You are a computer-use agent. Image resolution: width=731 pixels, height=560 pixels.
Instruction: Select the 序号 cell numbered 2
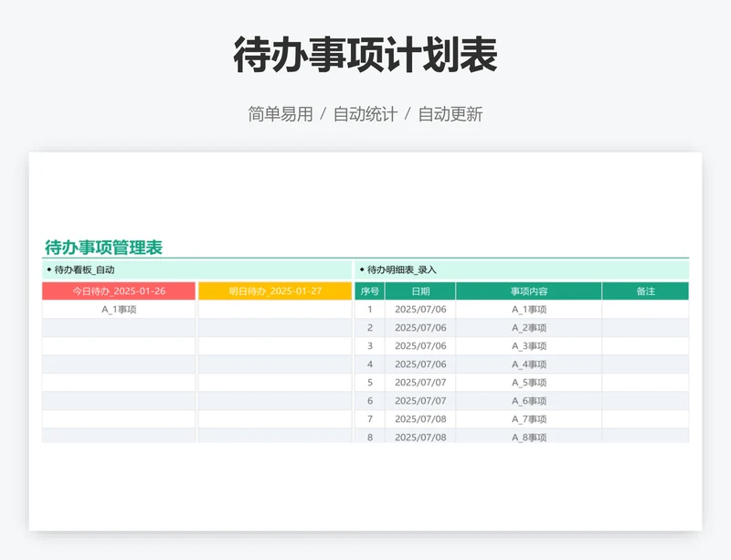[370, 328]
